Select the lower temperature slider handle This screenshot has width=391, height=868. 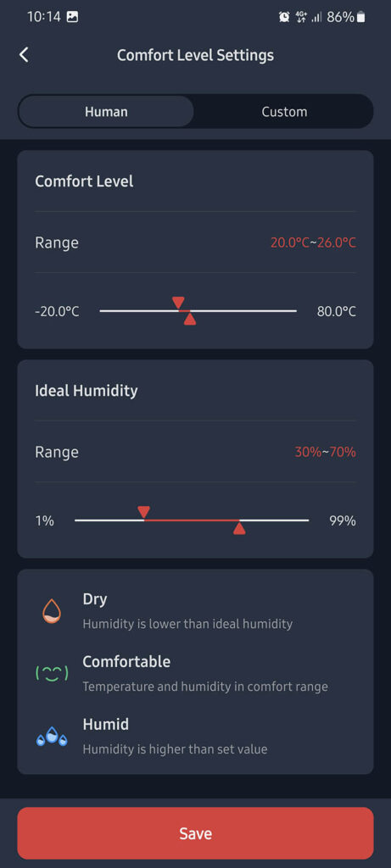178,303
